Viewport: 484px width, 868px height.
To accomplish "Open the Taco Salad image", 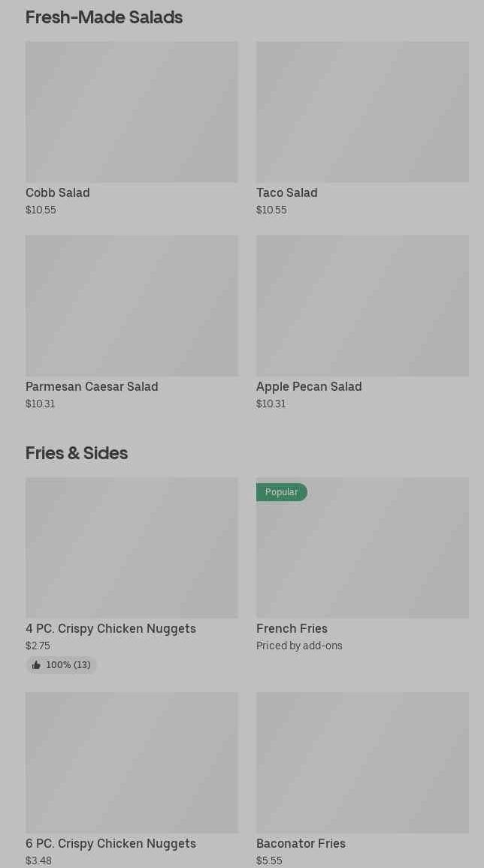I will [x=362, y=111].
